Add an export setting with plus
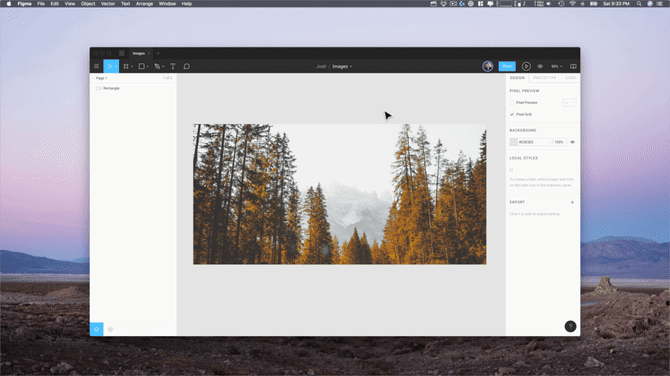 click(x=572, y=202)
